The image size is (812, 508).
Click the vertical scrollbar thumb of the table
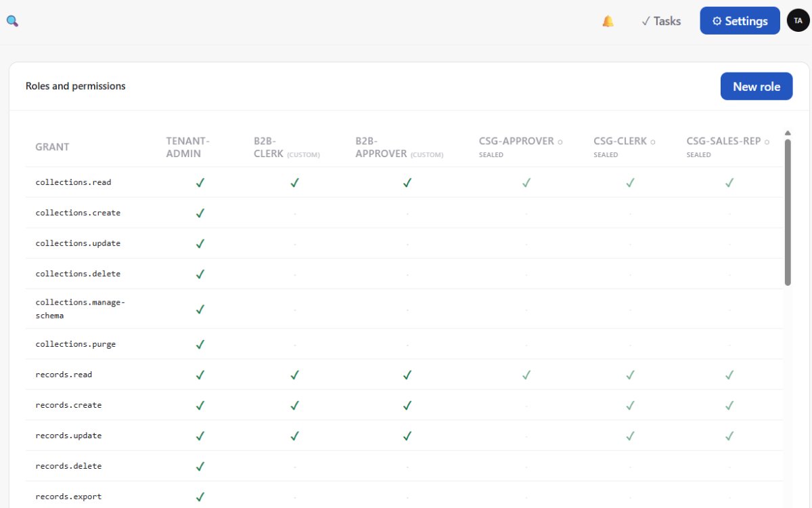click(x=788, y=212)
